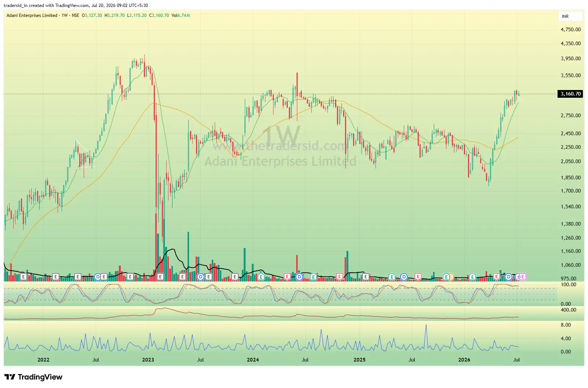Open the 2023 dividend D marker
The image size is (588, 388).
click(200, 277)
